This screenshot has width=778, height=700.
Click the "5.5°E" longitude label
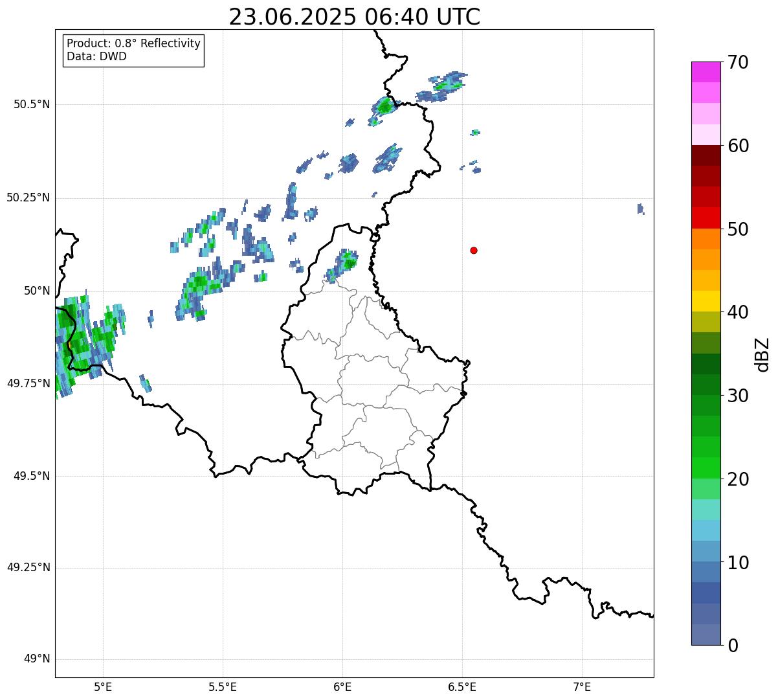pos(223,687)
